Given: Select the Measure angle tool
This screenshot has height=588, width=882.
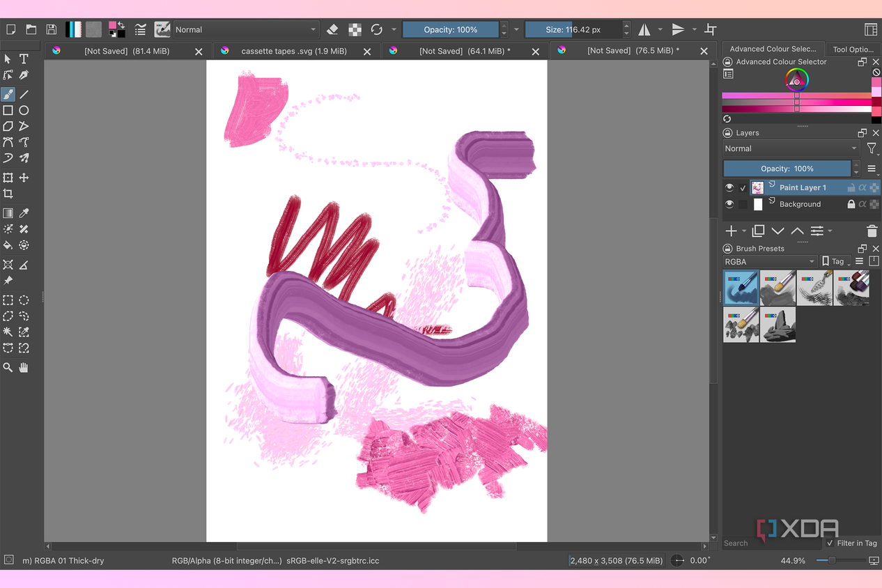Looking at the screenshot, I should coord(24,265).
